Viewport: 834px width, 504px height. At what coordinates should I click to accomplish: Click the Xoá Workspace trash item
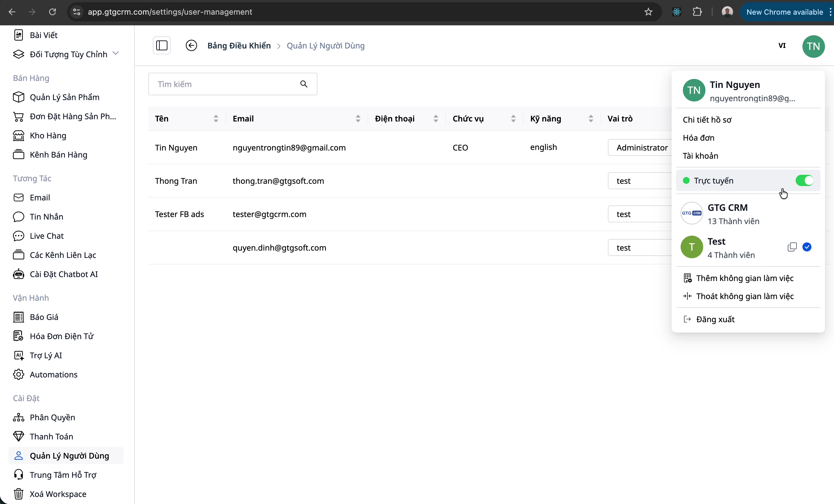pyautogui.click(x=58, y=494)
